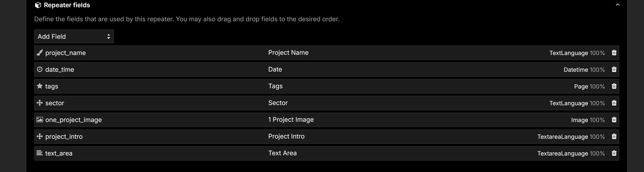Click the star icon next to tags
Viewport: 644px width, 172px height.
point(40,86)
